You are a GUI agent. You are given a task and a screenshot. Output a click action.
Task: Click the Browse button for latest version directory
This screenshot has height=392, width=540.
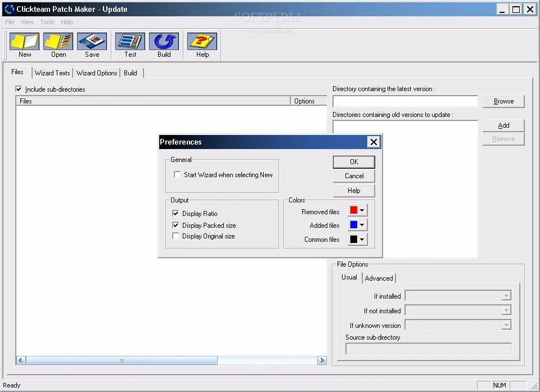point(503,101)
